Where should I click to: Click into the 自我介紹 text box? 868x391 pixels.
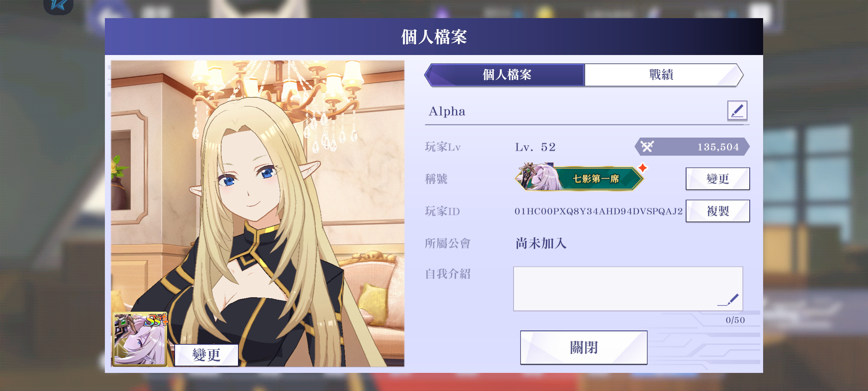coord(628,289)
